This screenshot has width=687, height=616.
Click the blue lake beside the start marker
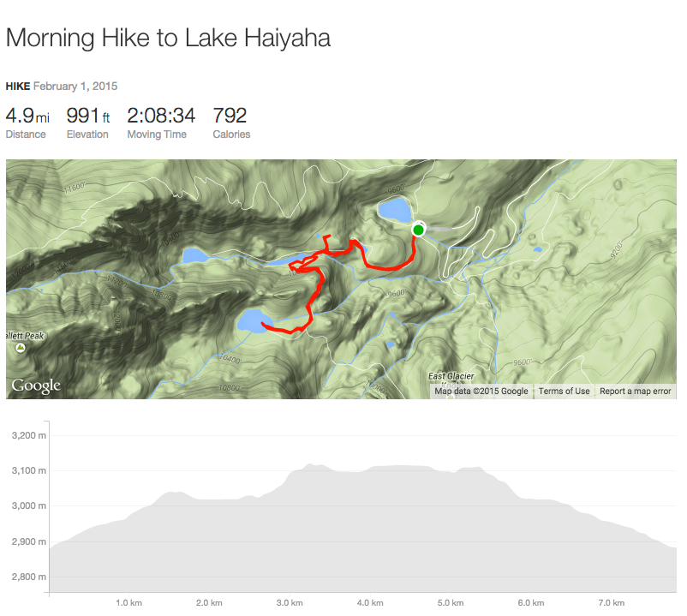393,209
